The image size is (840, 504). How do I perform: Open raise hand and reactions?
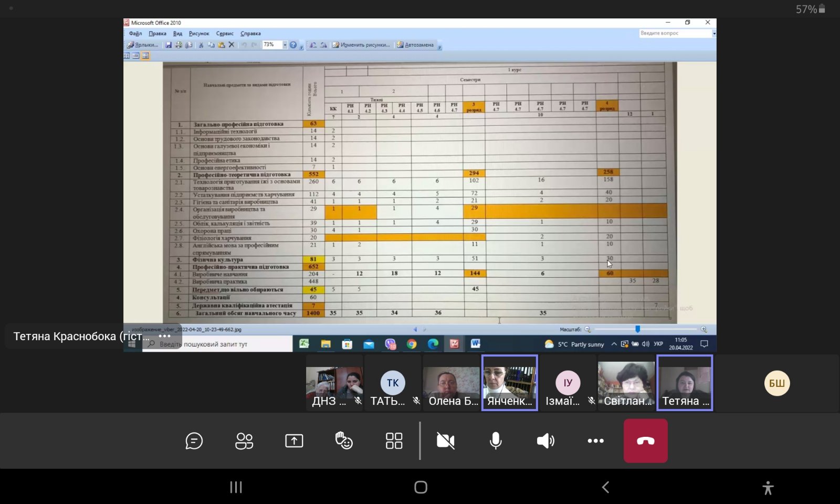coord(344,441)
